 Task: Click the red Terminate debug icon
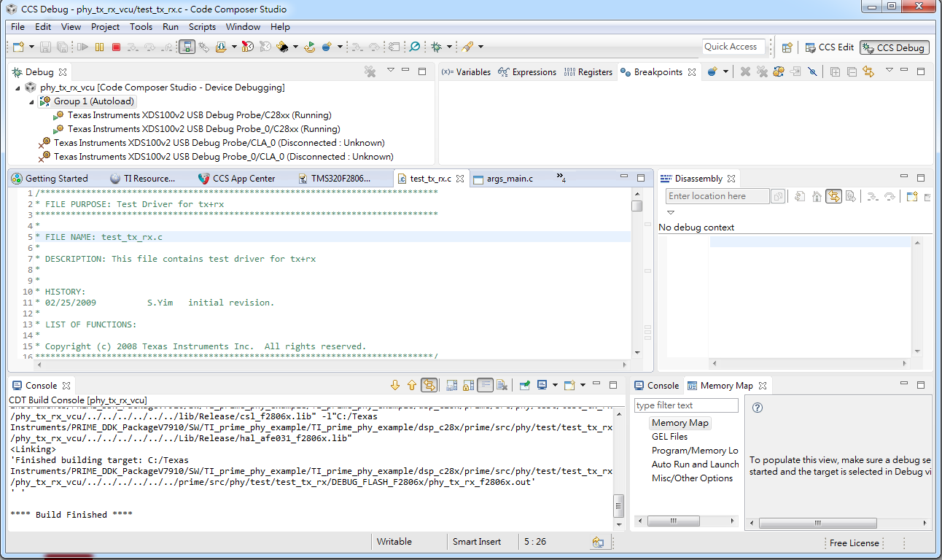114,46
